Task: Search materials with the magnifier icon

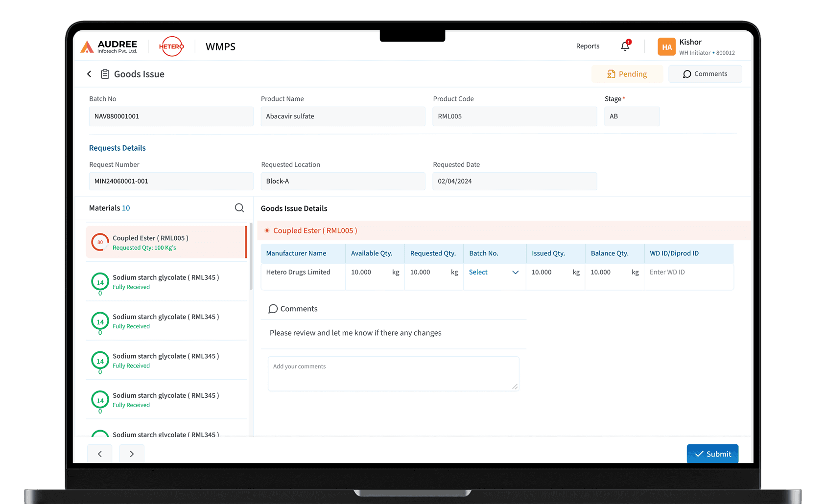Action: pyautogui.click(x=239, y=208)
